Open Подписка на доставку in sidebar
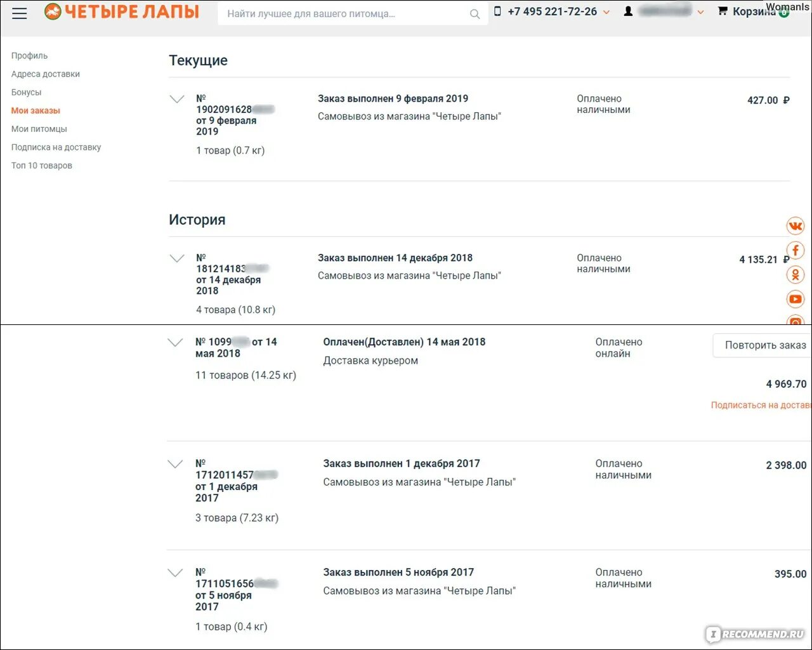This screenshot has width=812, height=650. click(x=56, y=147)
